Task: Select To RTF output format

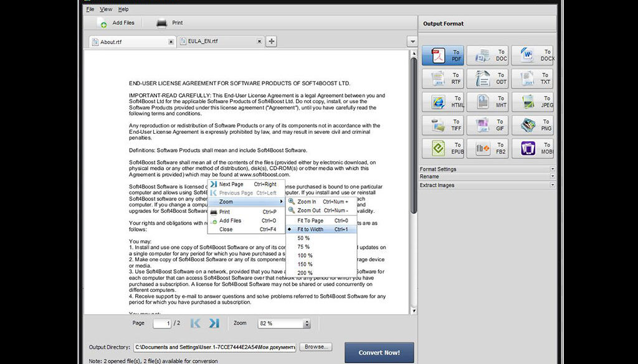Action: [x=443, y=78]
